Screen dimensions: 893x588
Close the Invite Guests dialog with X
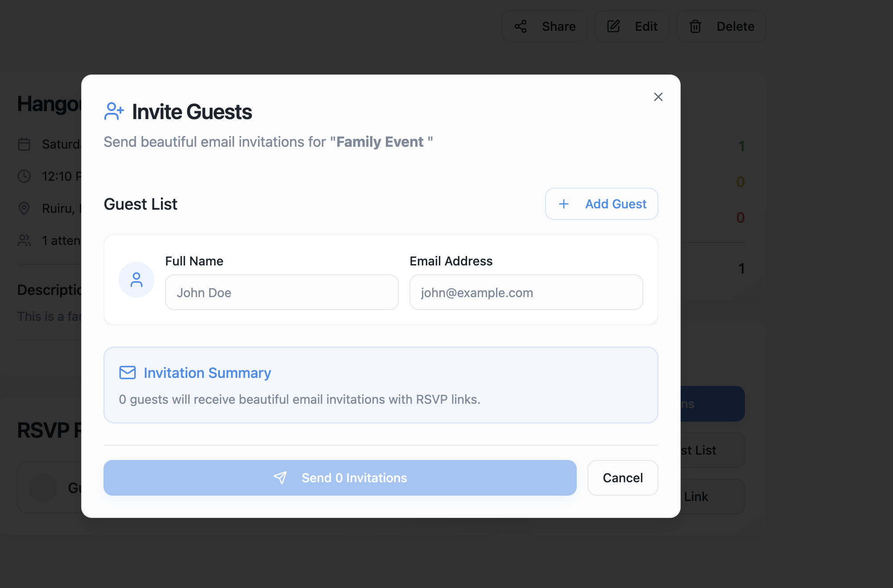[658, 97]
